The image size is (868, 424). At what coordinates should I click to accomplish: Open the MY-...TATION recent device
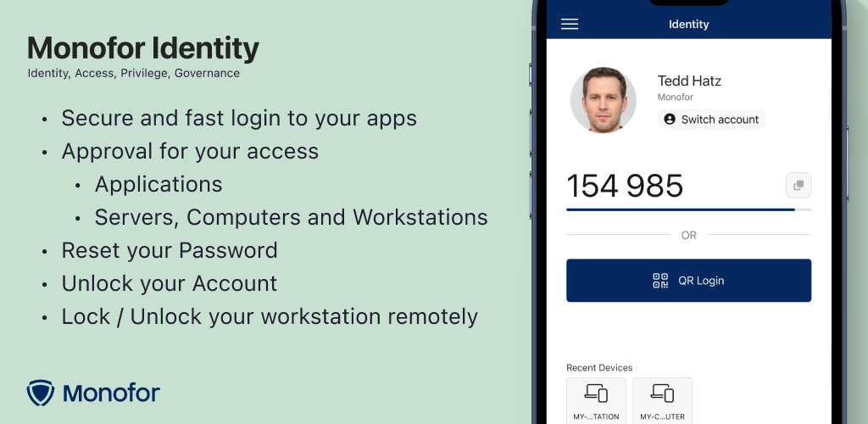pyautogui.click(x=596, y=400)
